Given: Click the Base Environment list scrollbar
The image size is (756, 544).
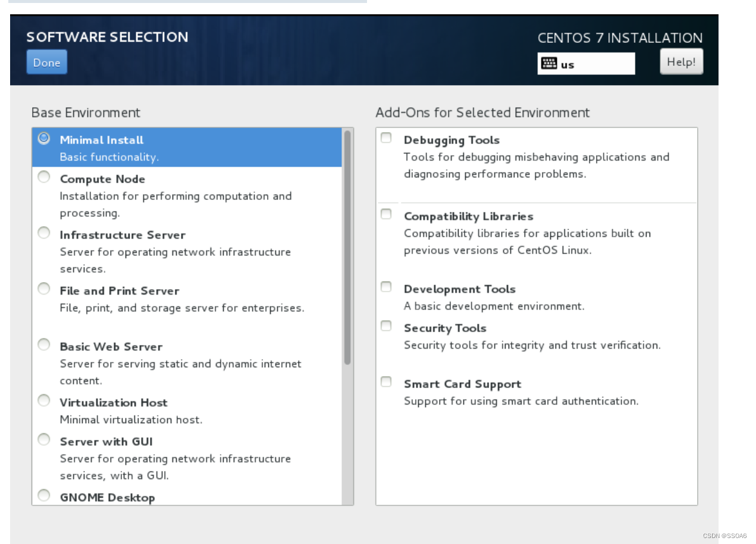Looking at the screenshot, I should pyautogui.click(x=347, y=248).
